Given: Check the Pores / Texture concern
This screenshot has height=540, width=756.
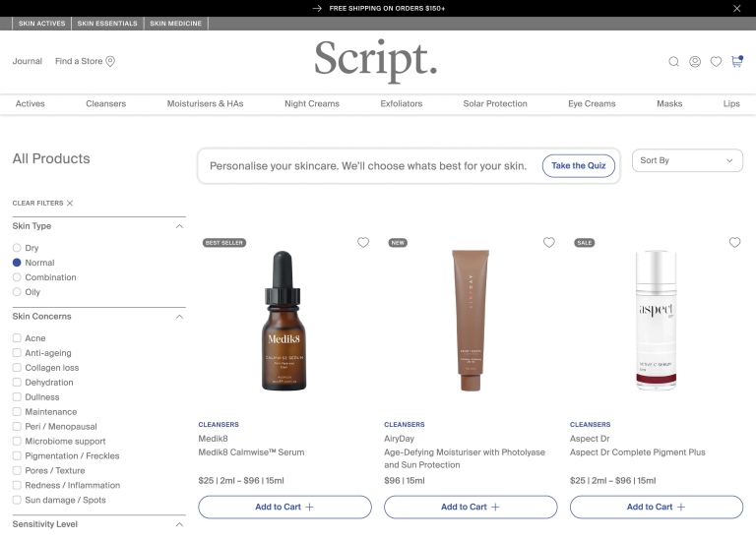Looking at the screenshot, I should coord(17,470).
